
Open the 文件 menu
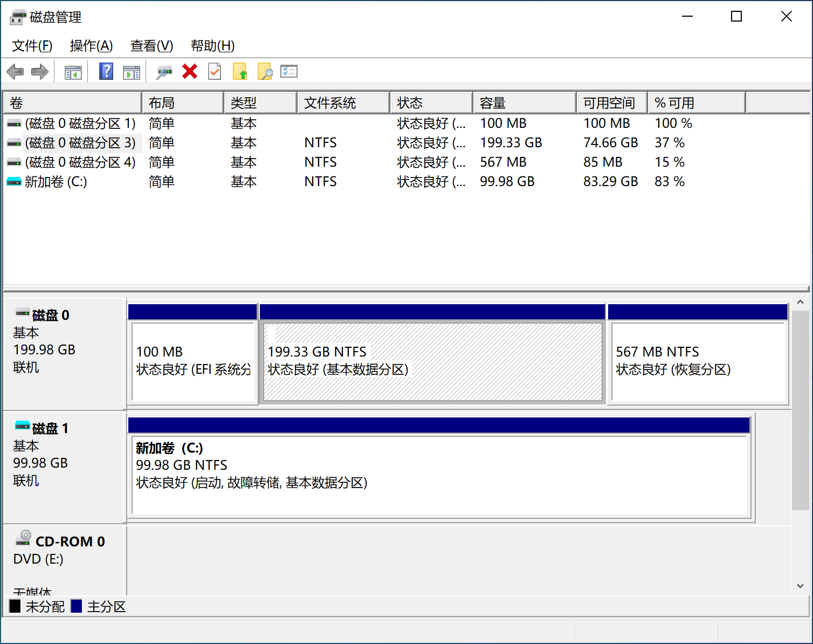click(x=31, y=46)
